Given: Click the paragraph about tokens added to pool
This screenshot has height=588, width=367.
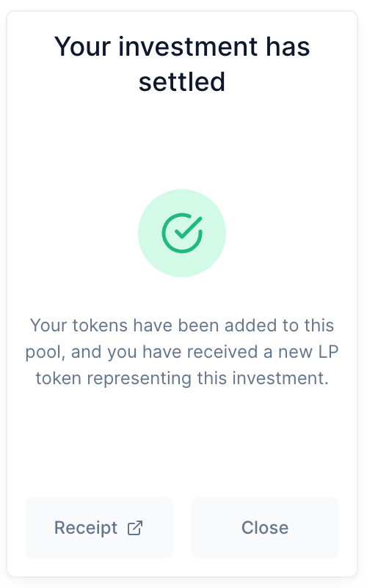Looking at the screenshot, I should [x=182, y=352].
